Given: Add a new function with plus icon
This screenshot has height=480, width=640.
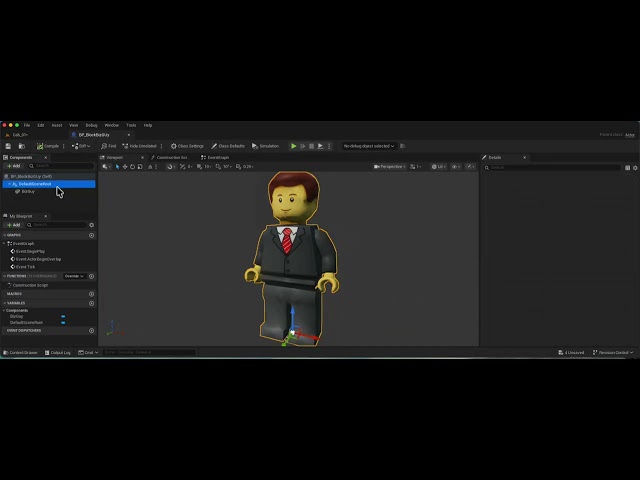Looking at the screenshot, I should [91, 276].
